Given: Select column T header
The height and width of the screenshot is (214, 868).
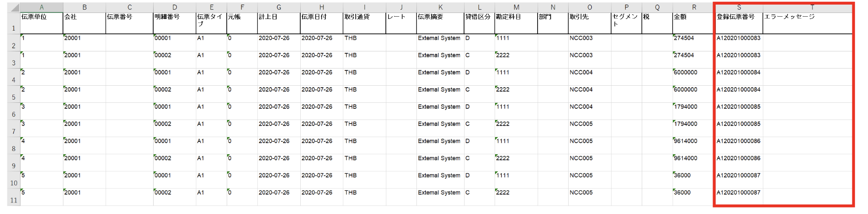Looking at the screenshot, I should (x=812, y=7).
